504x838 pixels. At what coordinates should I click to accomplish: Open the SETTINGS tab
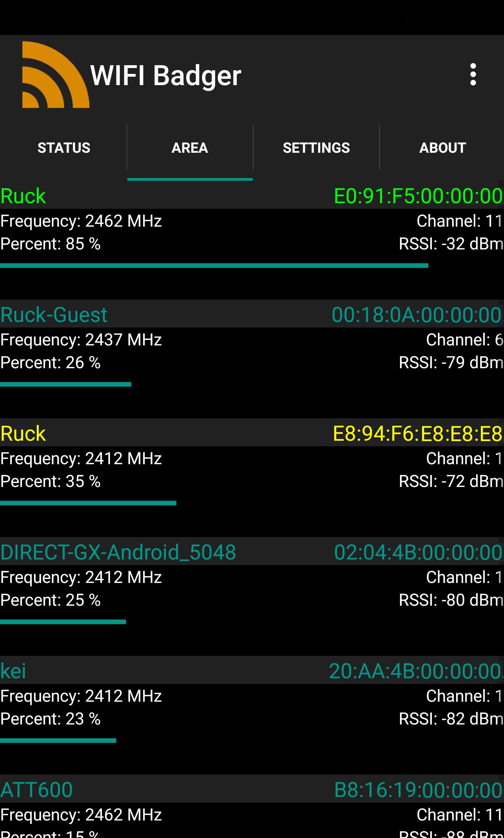click(x=316, y=148)
